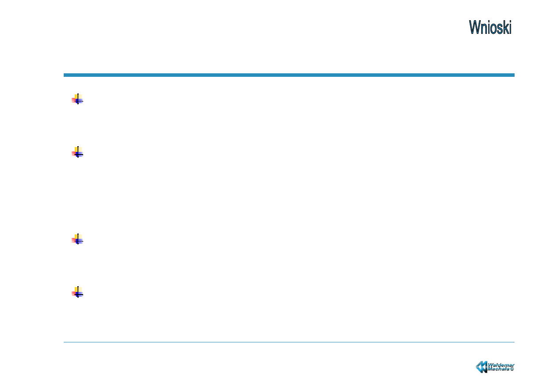Click the footer line above the logo
555x392 pixels.
coord(289,342)
